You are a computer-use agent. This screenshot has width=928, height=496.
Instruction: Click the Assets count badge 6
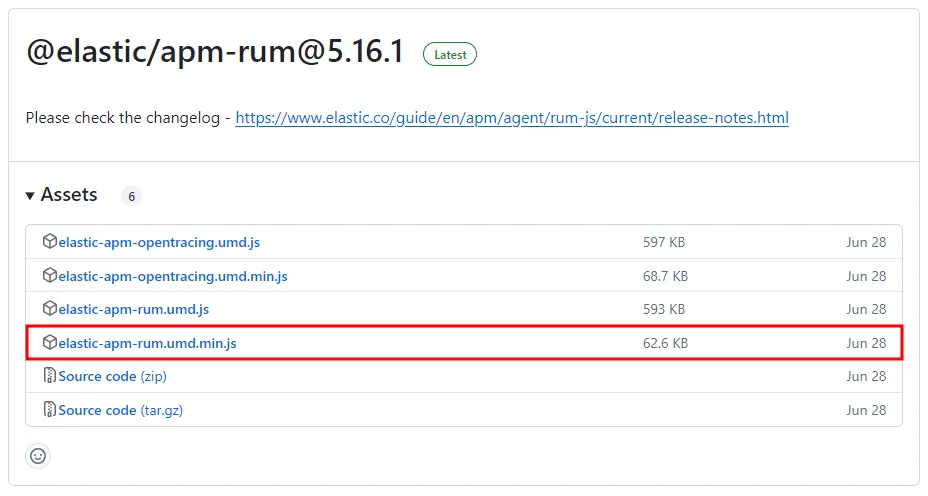[x=131, y=196]
